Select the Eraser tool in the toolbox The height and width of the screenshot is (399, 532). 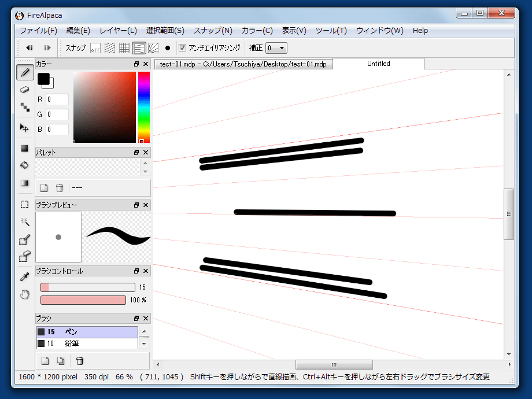(x=24, y=90)
